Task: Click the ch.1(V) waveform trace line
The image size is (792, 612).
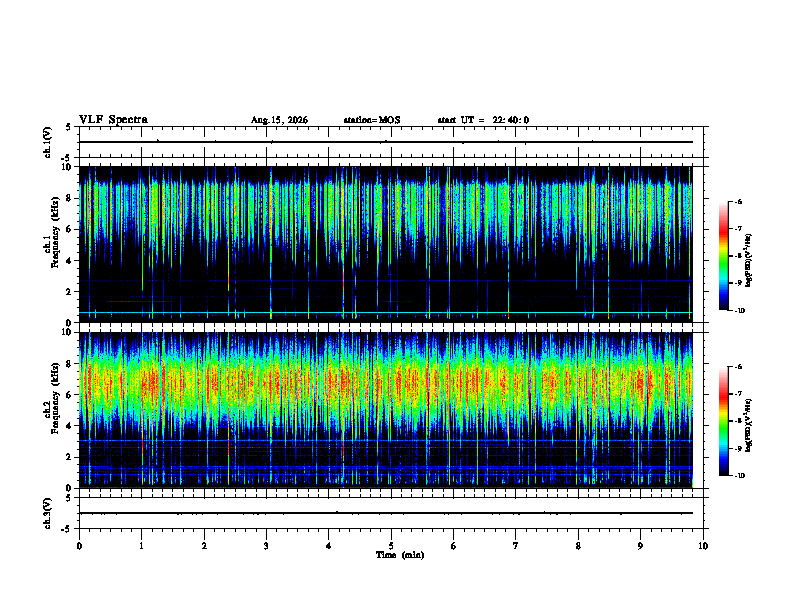Action: tap(385, 142)
